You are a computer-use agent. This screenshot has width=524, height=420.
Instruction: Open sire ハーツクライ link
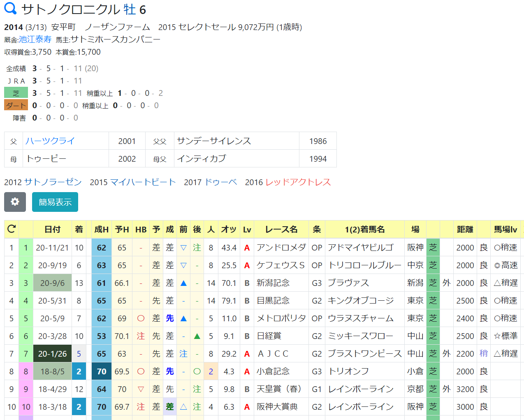point(50,141)
